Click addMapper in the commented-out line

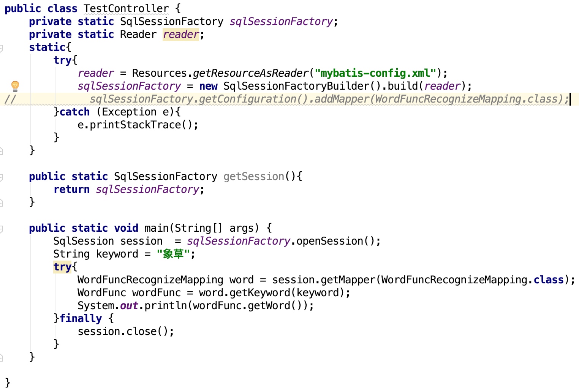(342, 99)
